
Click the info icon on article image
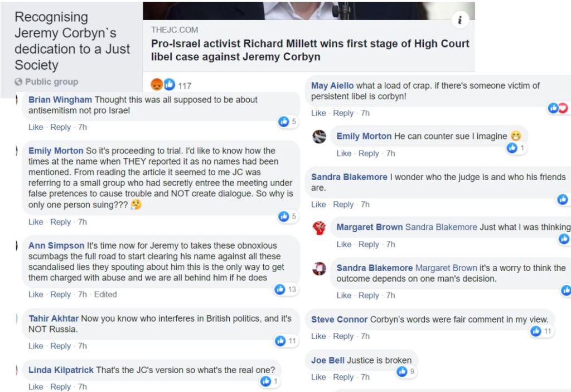459,21
